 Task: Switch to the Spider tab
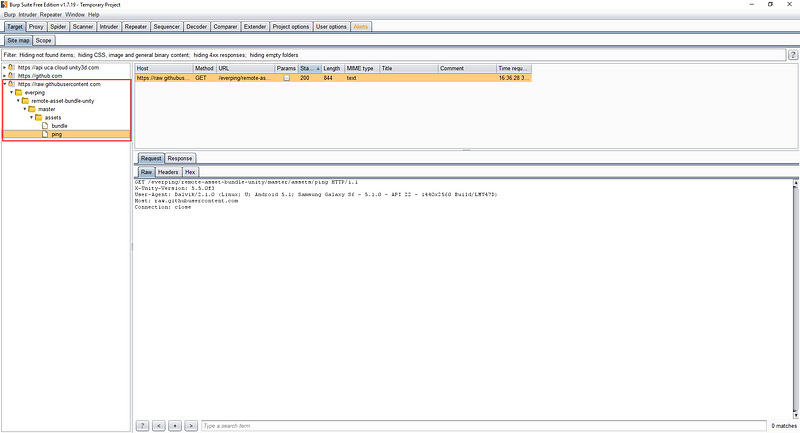point(58,27)
